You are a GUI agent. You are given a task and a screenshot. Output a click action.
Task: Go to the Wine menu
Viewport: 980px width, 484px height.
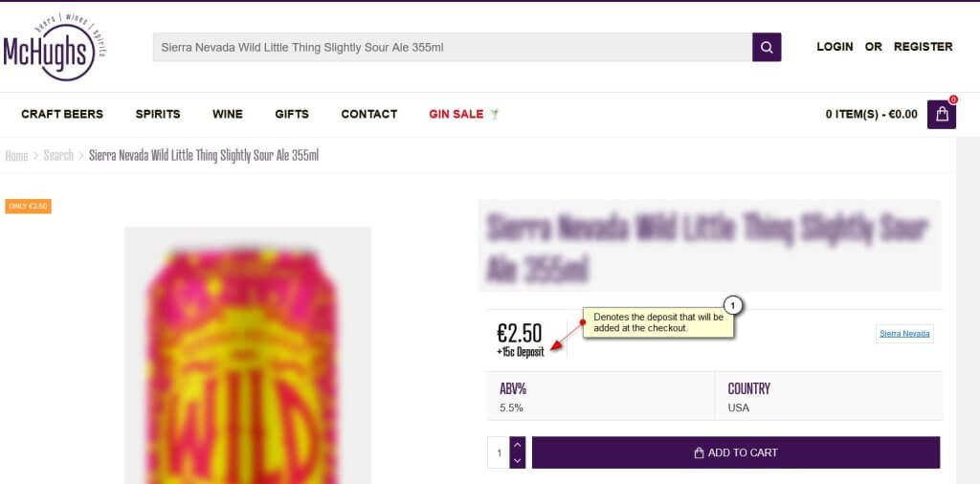(228, 114)
